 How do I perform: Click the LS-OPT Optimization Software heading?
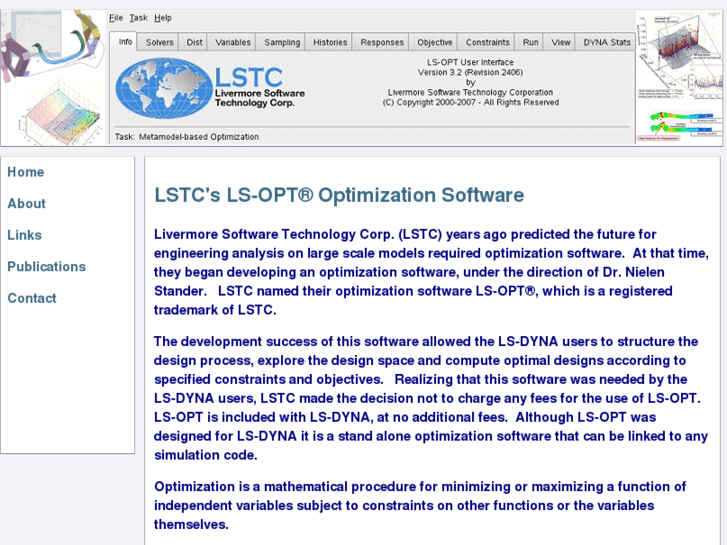[339, 195]
